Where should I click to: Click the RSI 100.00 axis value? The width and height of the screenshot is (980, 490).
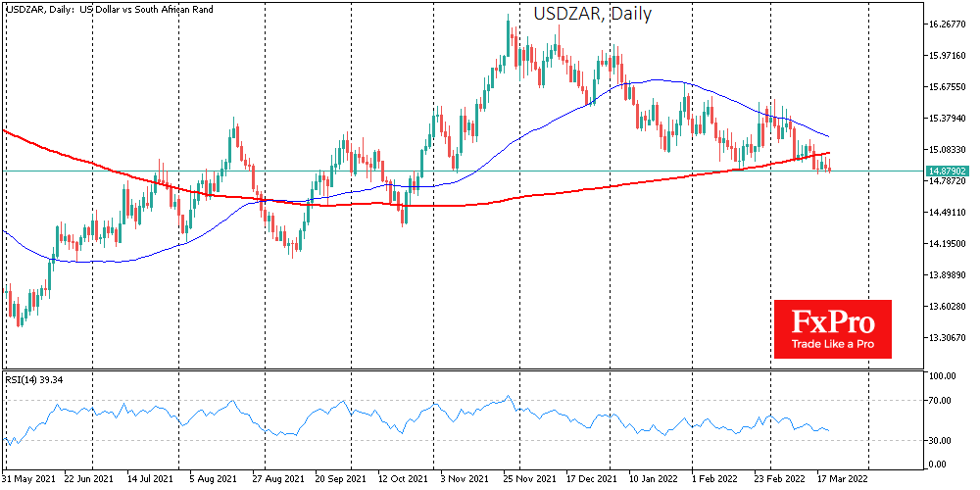pos(944,376)
